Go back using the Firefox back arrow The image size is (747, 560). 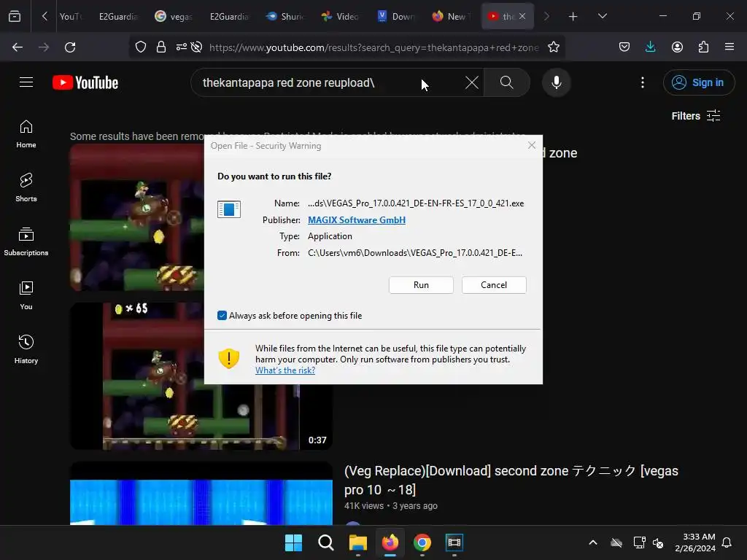pyautogui.click(x=18, y=47)
